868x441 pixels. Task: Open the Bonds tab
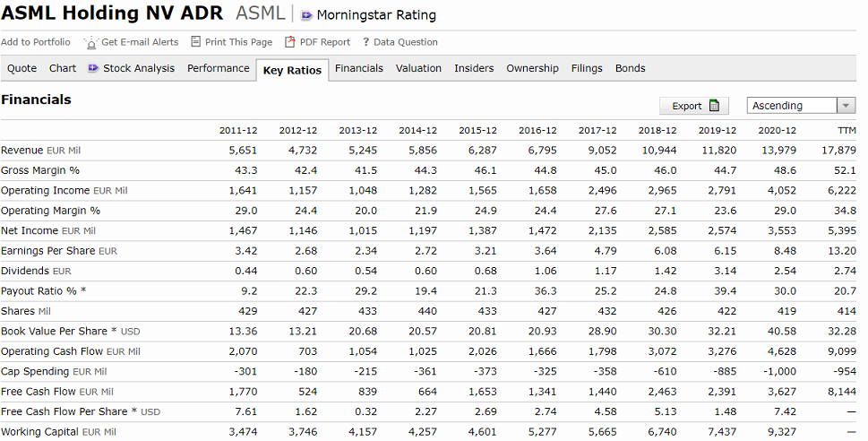630,69
